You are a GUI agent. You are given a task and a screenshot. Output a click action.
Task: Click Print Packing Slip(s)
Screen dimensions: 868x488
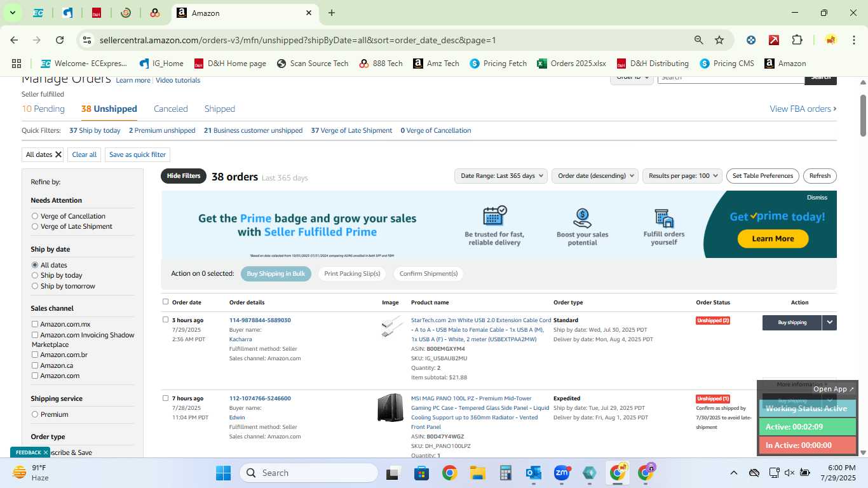pyautogui.click(x=352, y=274)
